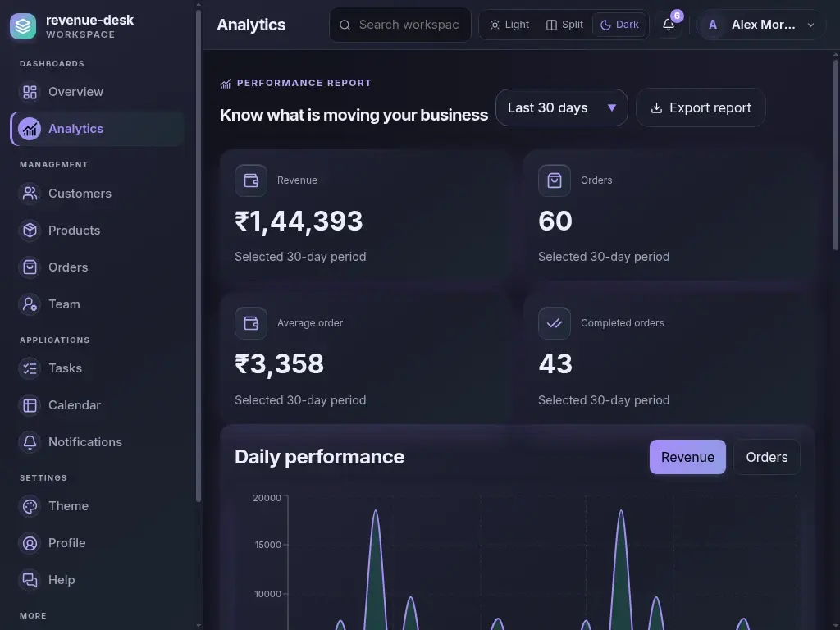This screenshot has height=630, width=840.
Task: Open Tasks from the sidebar
Action: pos(98,368)
